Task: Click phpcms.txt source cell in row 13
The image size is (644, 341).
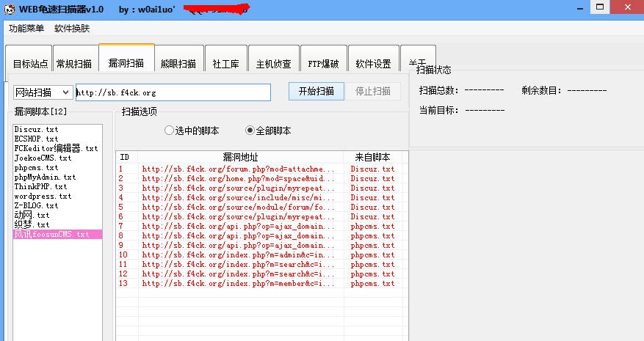Action: 372,284
